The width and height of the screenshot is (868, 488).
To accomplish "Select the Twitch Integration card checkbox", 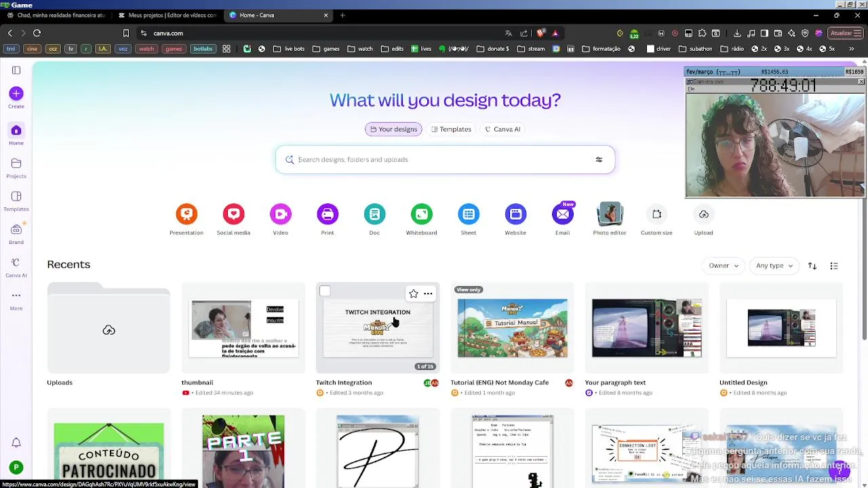I will (x=325, y=291).
